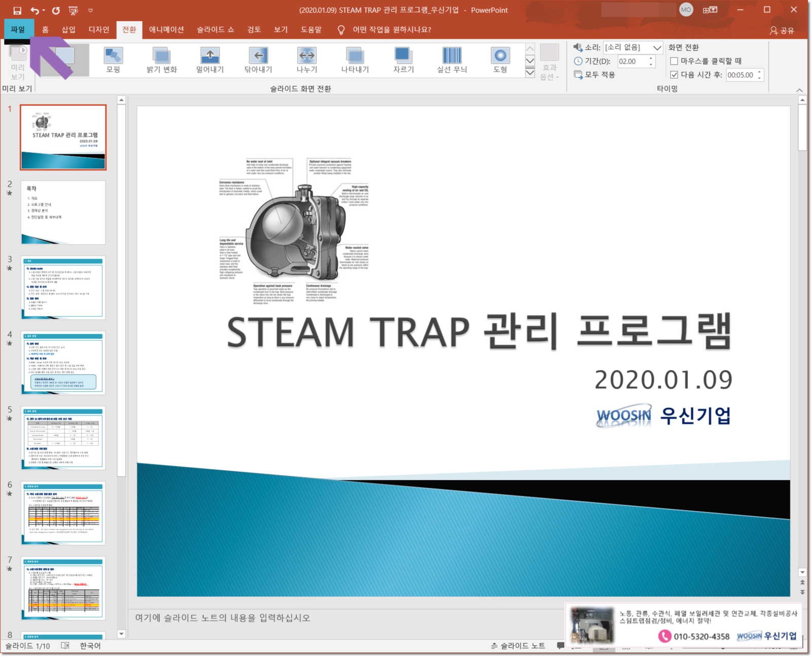Image resolution: width=812 pixels, height=657 pixels.
Task: Open the 소리 sound dropdown
Action: [x=657, y=48]
